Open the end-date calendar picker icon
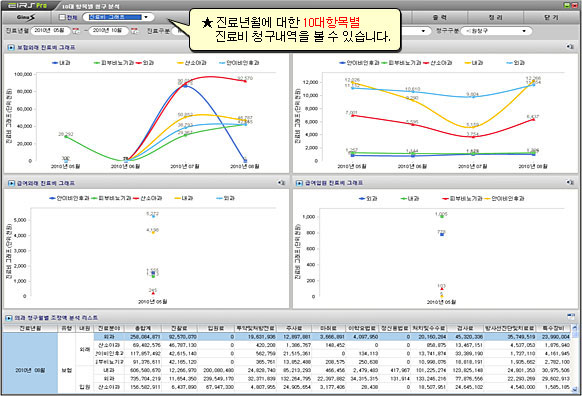Screen dimensions: 582x396 click(x=134, y=31)
